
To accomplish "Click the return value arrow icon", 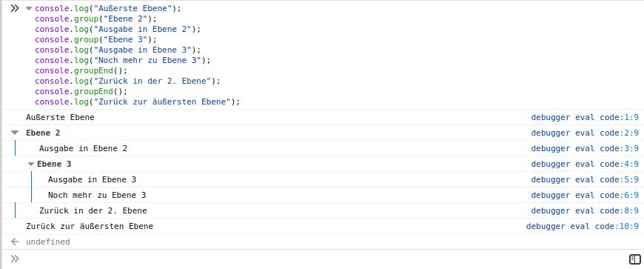I will tap(15, 242).
